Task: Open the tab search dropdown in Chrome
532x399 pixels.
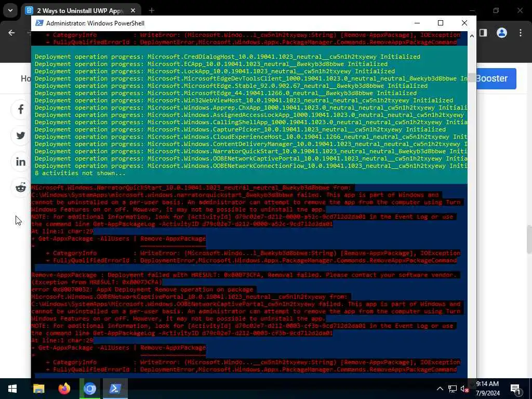Action: (10, 10)
